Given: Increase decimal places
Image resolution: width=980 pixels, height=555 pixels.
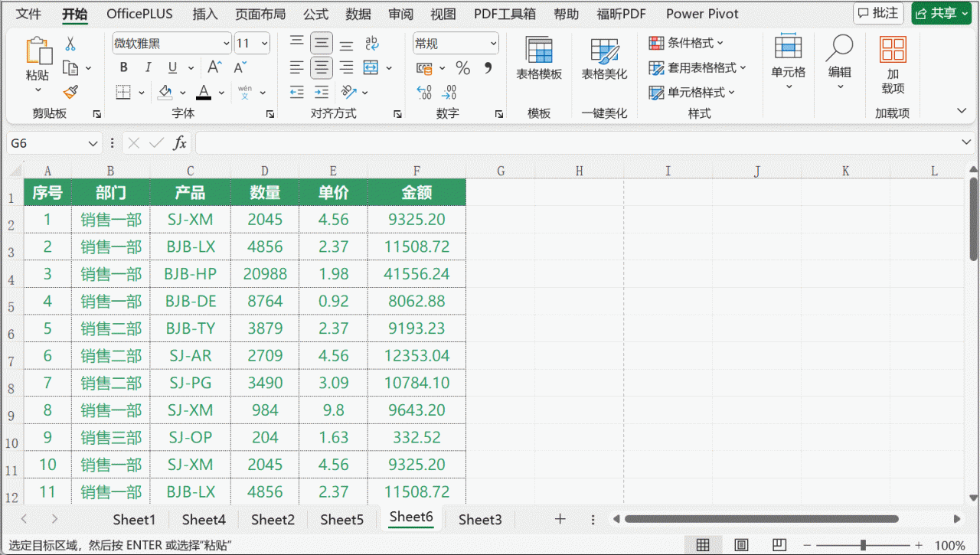Looking at the screenshot, I should 424,93.
